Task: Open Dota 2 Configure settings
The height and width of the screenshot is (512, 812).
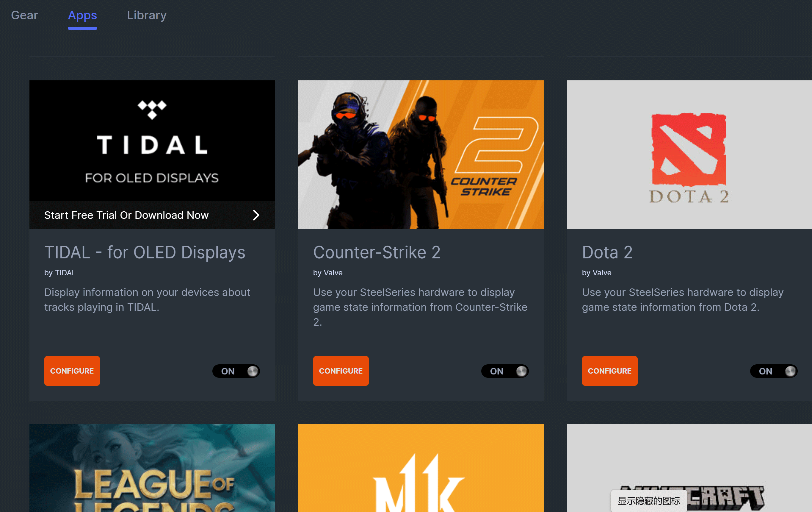Action: [x=610, y=371]
